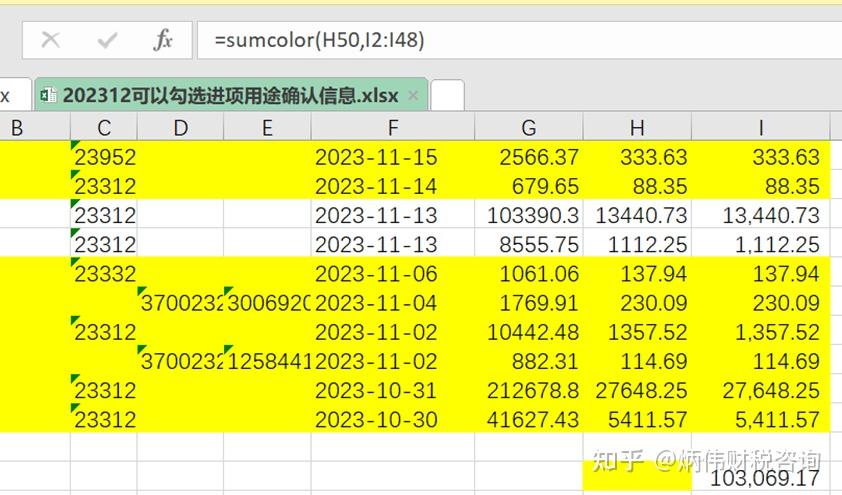Screen dimensions: 842x495
Task: Select cell 1,112.25 in column I
Action: pyautogui.click(x=760, y=243)
